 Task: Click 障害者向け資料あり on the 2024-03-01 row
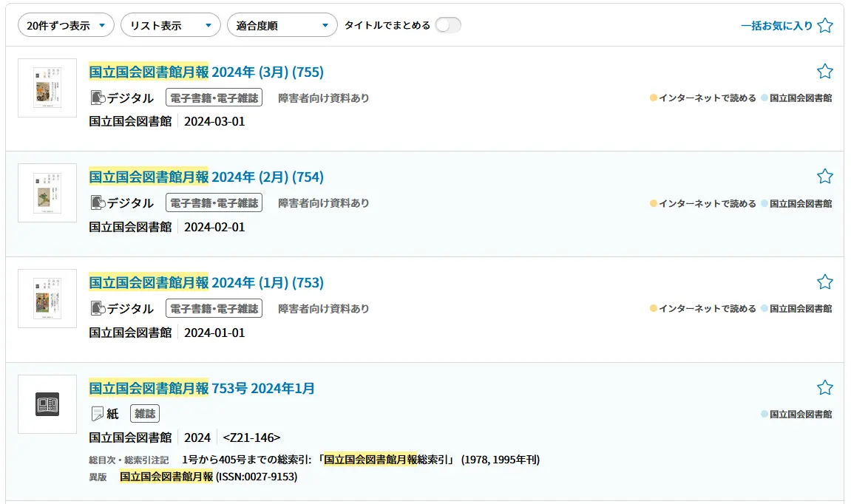point(323,98)
